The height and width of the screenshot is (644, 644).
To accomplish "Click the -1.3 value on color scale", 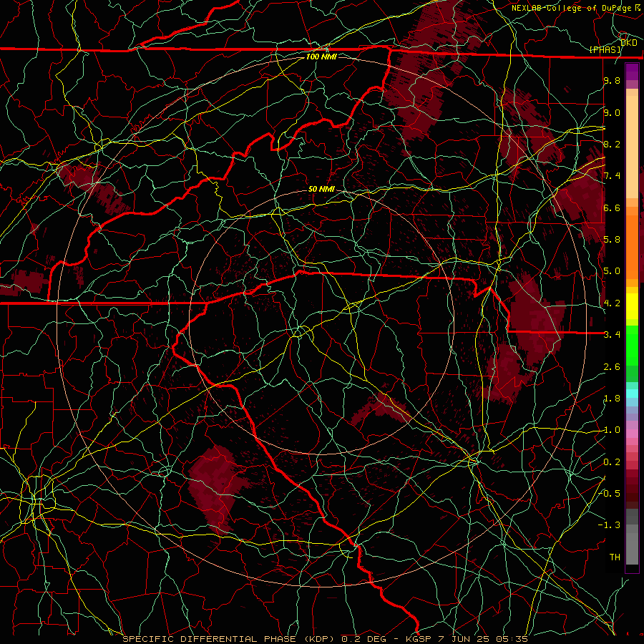I will (609, 525).
